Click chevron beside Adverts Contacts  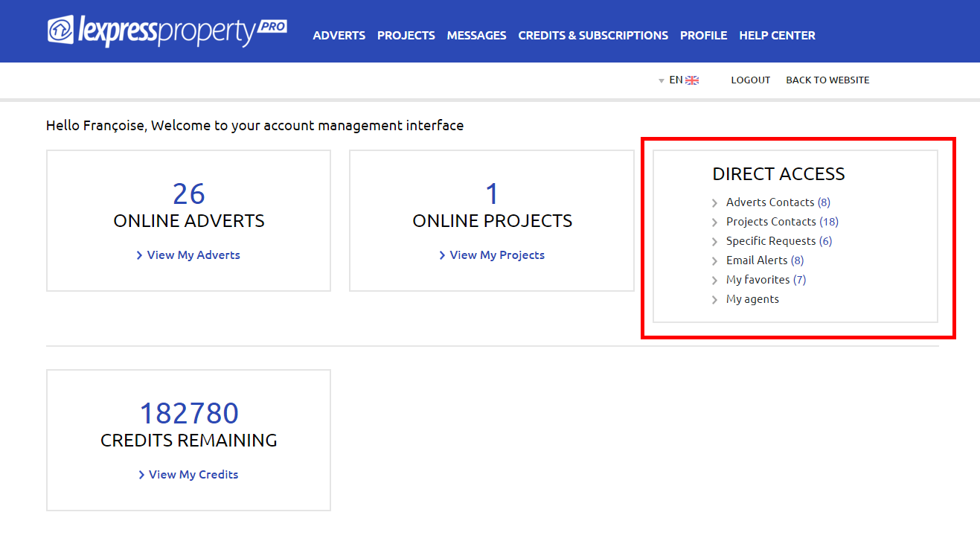click(x=714, y=203)
